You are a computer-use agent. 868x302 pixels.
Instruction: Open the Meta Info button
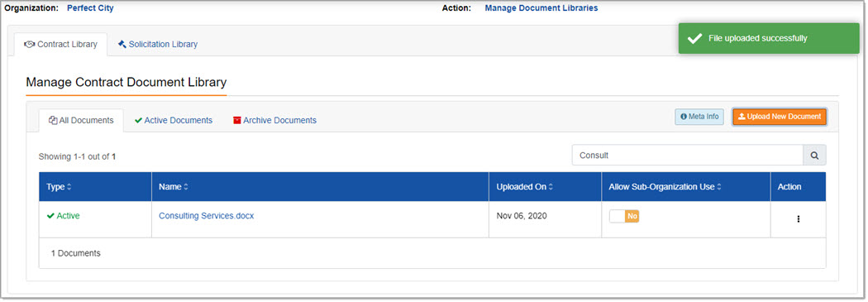[699, 117]
